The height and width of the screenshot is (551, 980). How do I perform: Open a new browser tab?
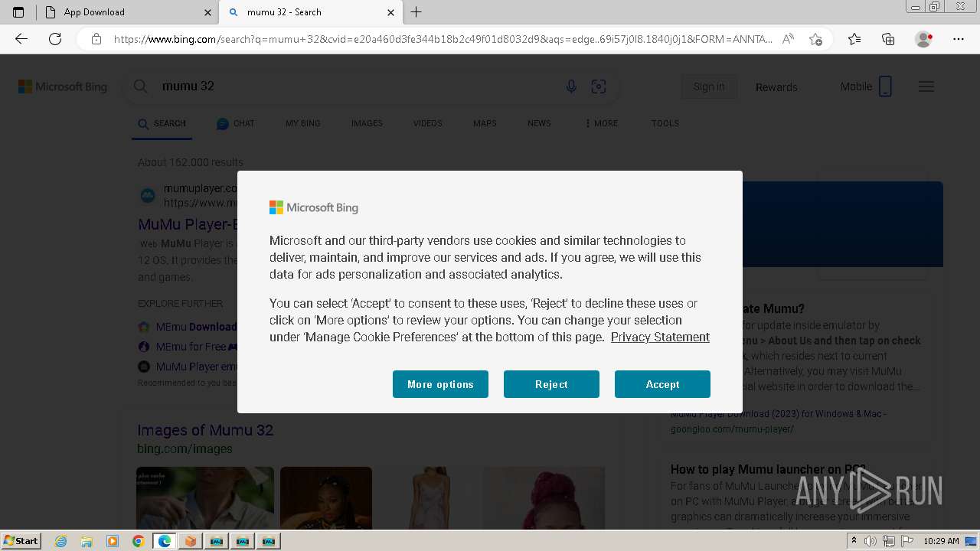pyautogui.click(x=416, y=12)
